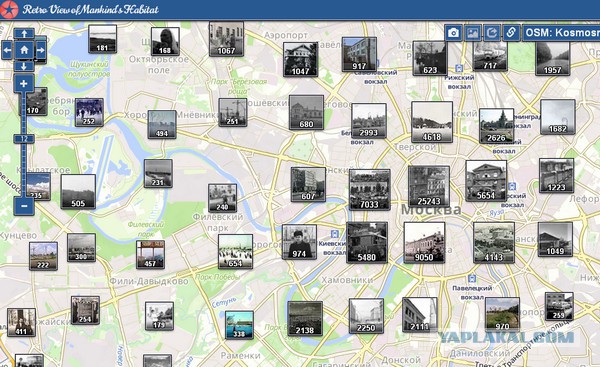
Task: Open photo cluster 917
Action: click(359, 54)
